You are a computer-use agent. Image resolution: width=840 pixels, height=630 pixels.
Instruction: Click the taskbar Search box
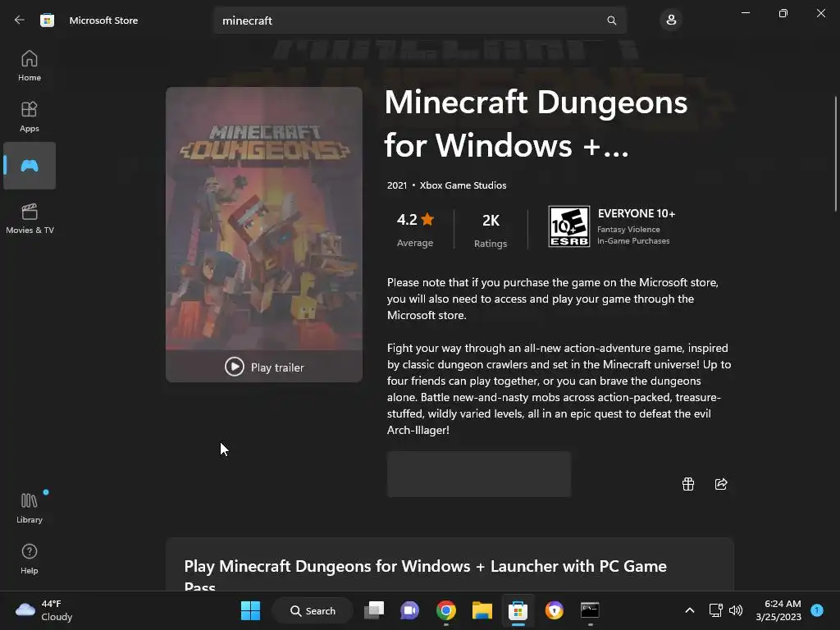pyautogui.click(x=313, y=610)
